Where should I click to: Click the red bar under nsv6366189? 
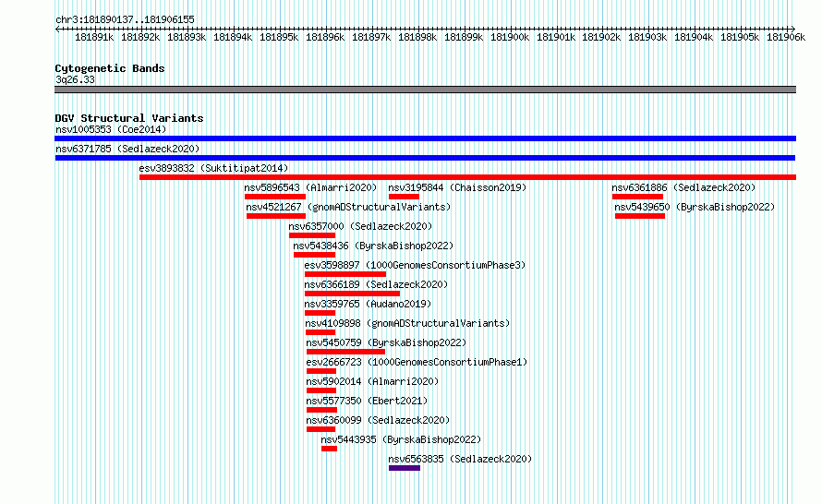point(352,294)
